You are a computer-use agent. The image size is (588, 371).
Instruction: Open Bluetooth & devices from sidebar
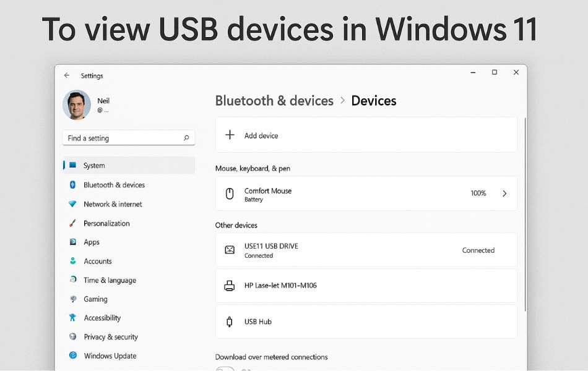[x=114, y=184]
